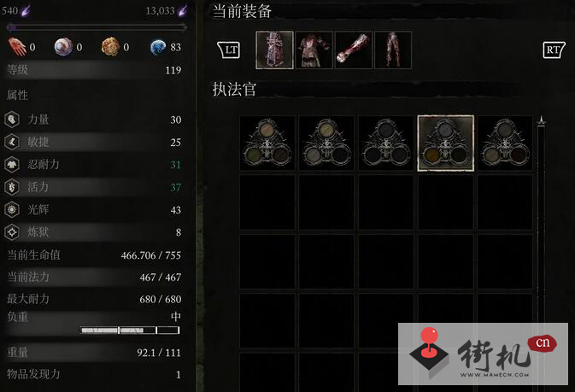Click the RT next category button
The height and width of the screenshot is (392, 575).
click(554, 50)
